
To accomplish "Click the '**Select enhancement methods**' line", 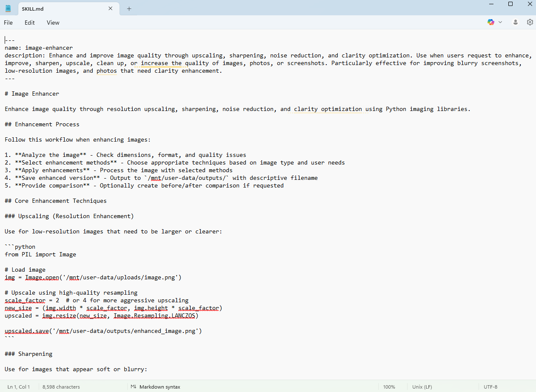I will pos(175,162).
